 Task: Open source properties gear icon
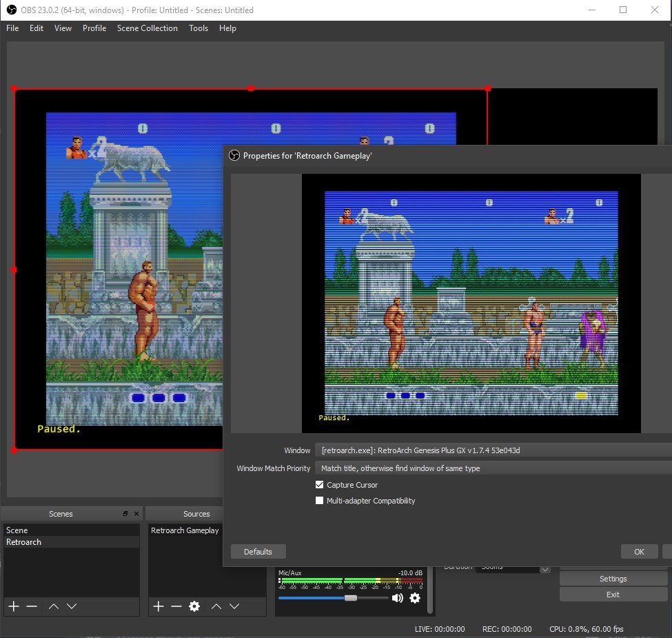[194, 606]
